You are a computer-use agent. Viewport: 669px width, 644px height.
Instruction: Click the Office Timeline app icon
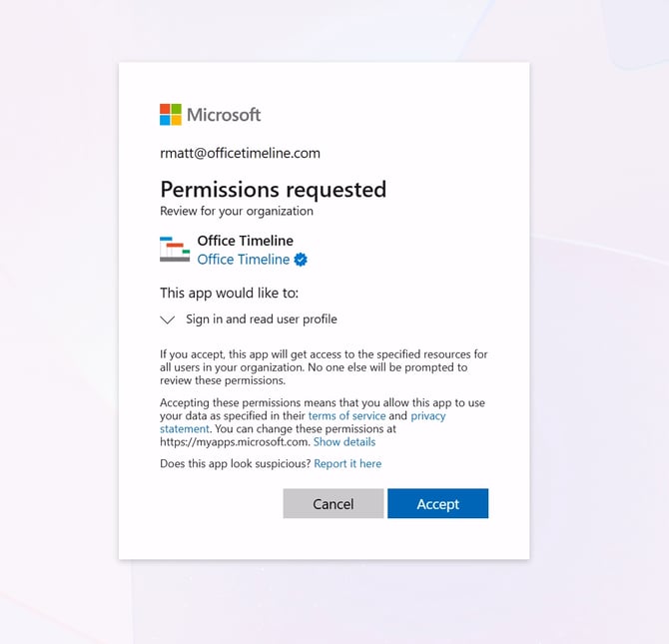174,250
